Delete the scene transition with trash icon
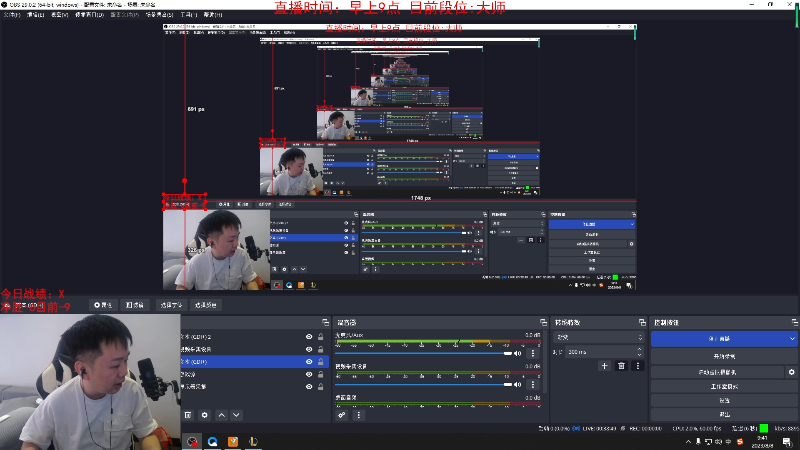 click(621, 366)
